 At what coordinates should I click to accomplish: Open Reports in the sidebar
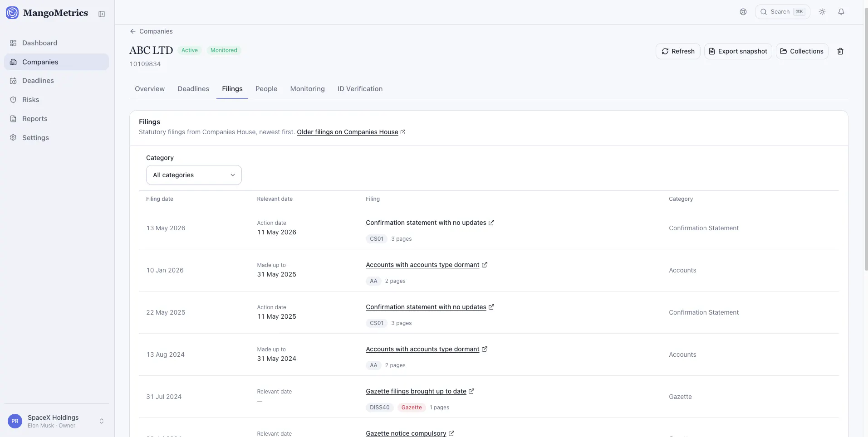coord(56,119)
